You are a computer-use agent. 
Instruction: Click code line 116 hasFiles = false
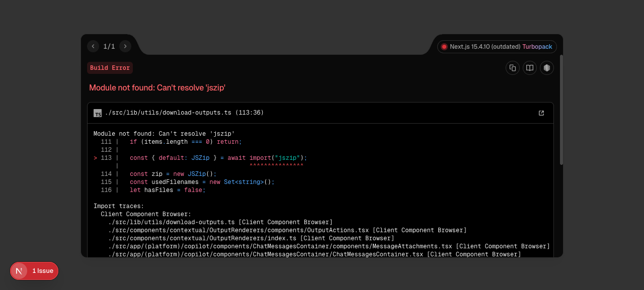point(153,190)
